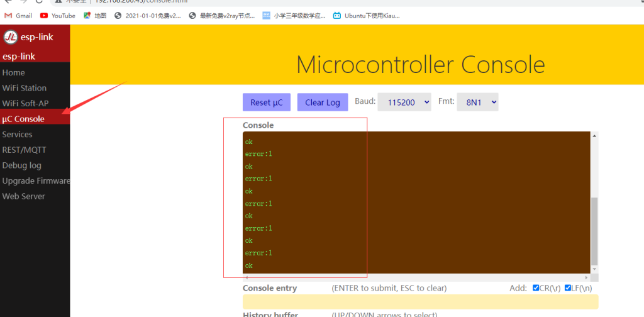This screenshot has width=644, height=317.
Task: Go to WiFi Station page
Action: [25, 88]
